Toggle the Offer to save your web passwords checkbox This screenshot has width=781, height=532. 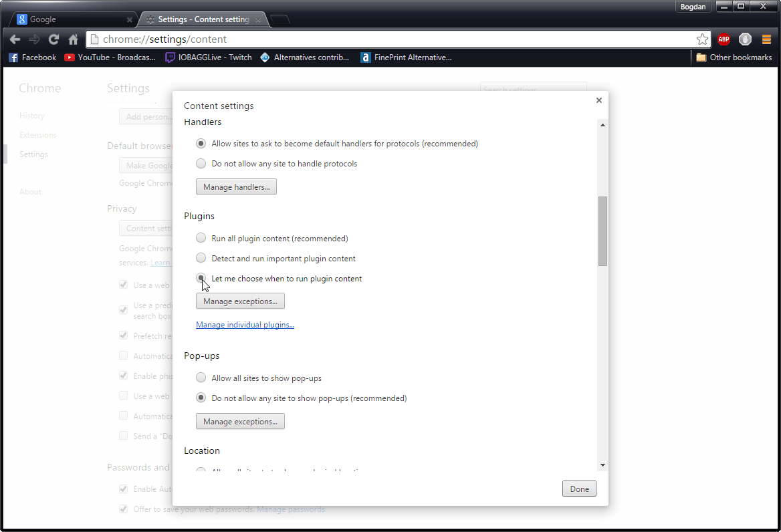(124, 509)
